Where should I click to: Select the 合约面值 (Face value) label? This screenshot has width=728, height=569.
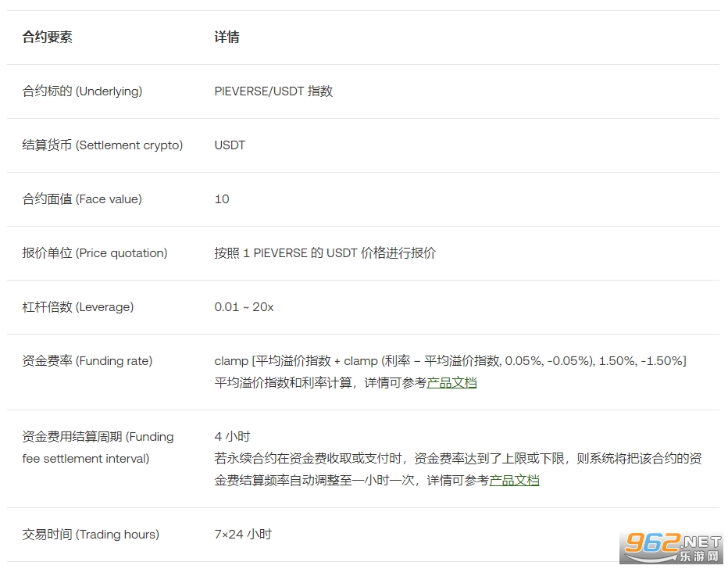coord(82,199)
